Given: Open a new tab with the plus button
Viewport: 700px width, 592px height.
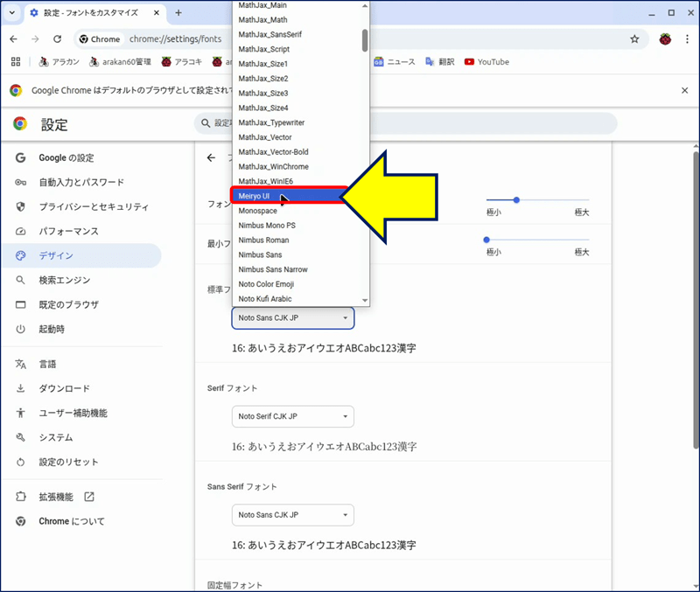Looking at the screenshot, I should click(x=178, y=13).
